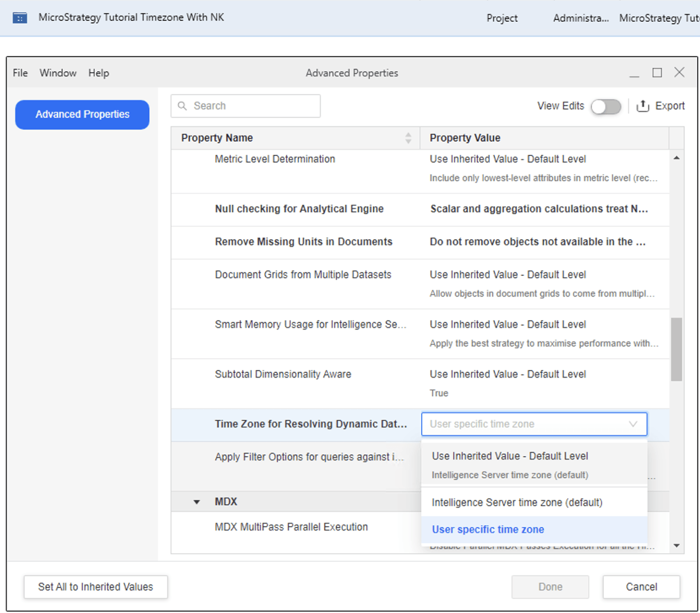Click Set All to Inherited Values
The height and width of the screenshot is (613, 700).
click(96, 587)
